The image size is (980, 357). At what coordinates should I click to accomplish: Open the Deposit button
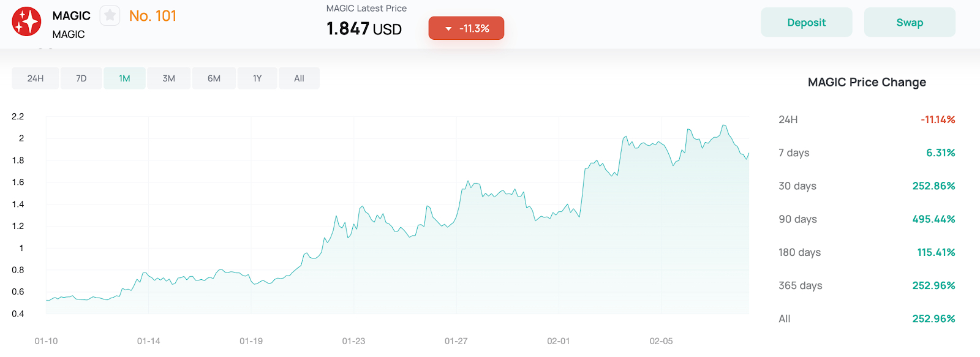pyautogui.click(x=807, y=23)
